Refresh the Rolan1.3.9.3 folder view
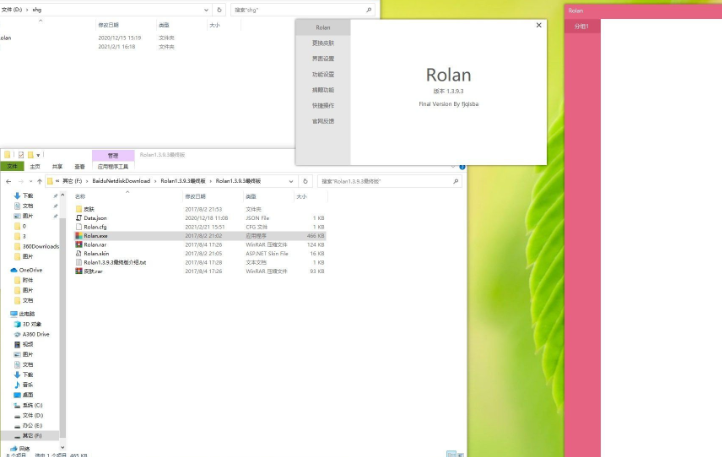 click(305, 182)
